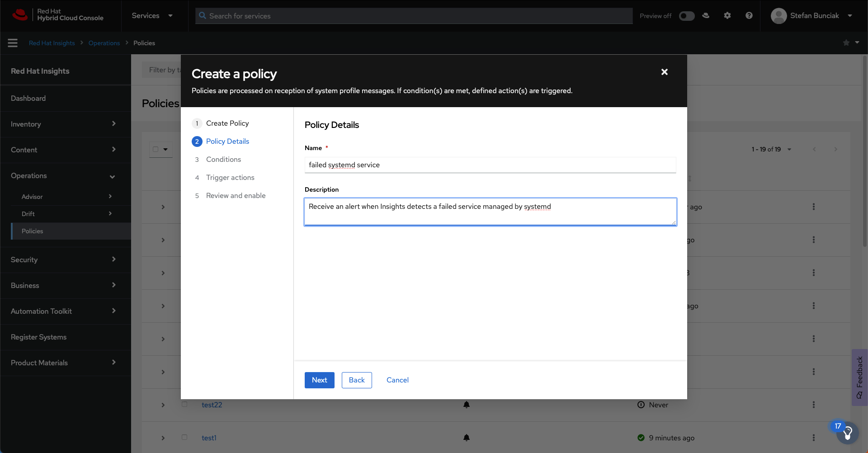Open the Feedback side tab
This screenshot has width=868, height=453.
859,377
